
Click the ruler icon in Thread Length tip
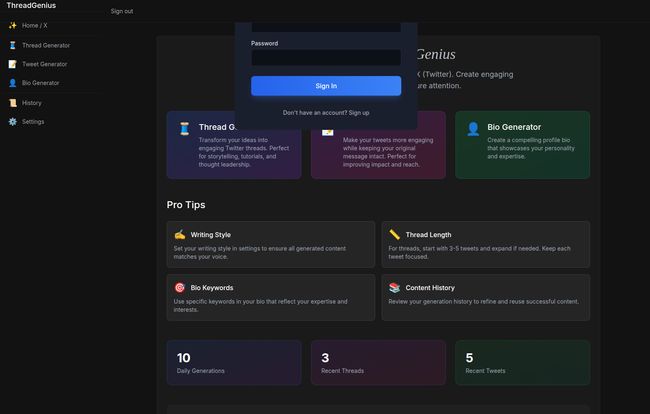click(x=395, y=235)
